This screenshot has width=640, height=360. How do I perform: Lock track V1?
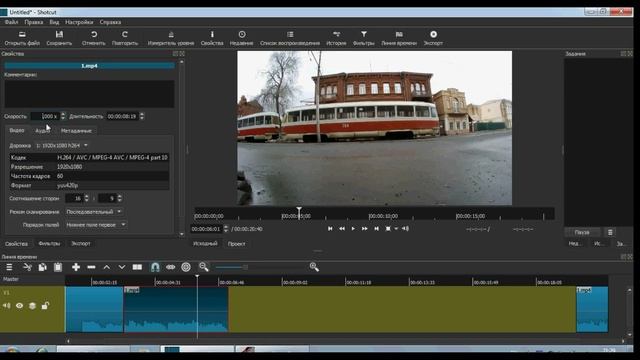coord(45,305)
